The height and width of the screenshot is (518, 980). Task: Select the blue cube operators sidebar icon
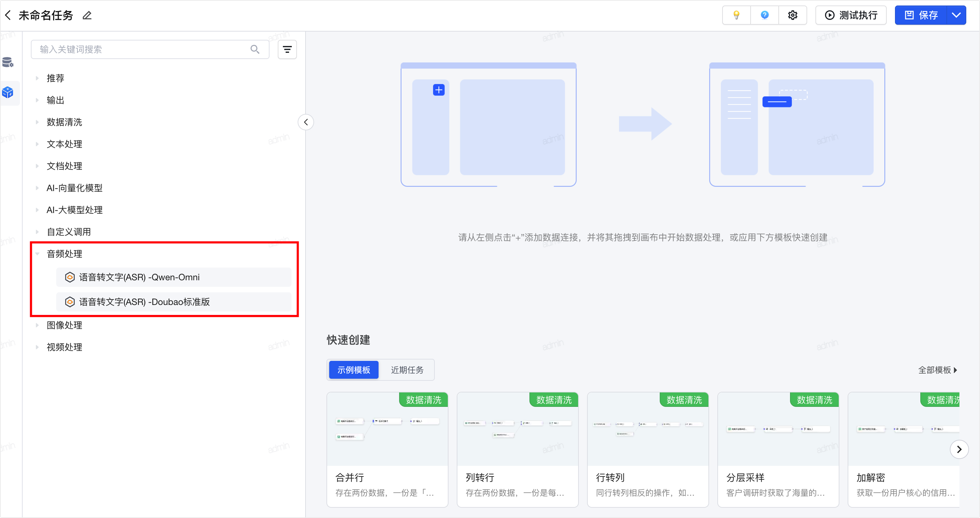8,92
